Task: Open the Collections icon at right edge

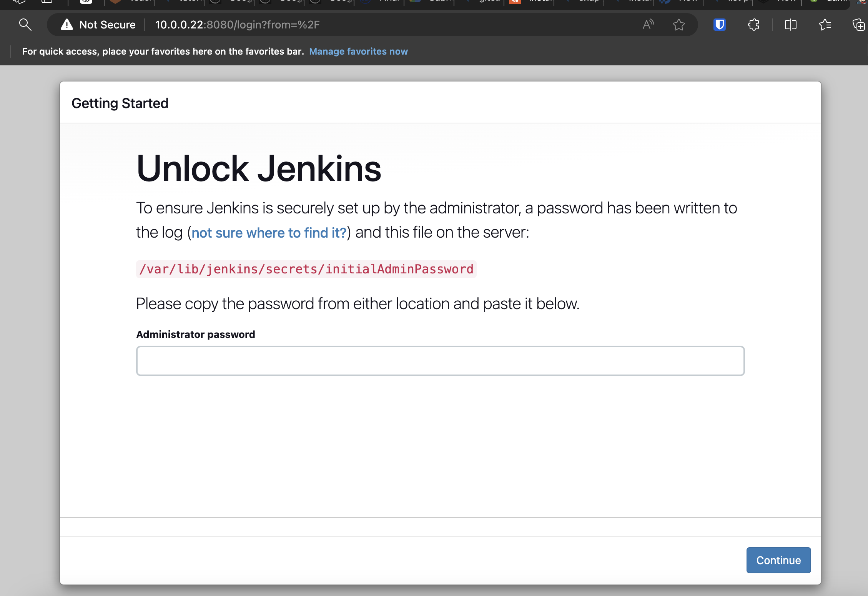Action: point(859,25)
